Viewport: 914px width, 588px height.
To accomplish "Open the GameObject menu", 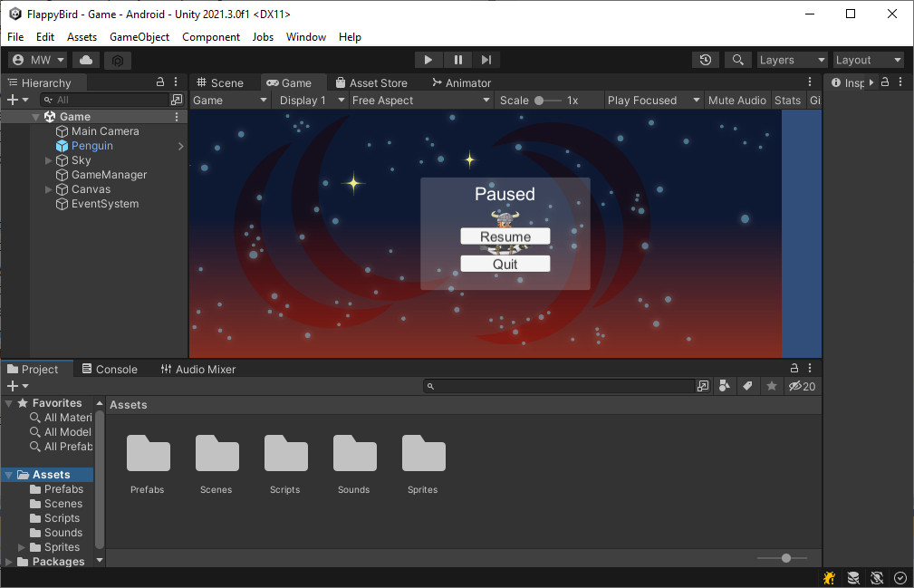I will tap(139, 37).
